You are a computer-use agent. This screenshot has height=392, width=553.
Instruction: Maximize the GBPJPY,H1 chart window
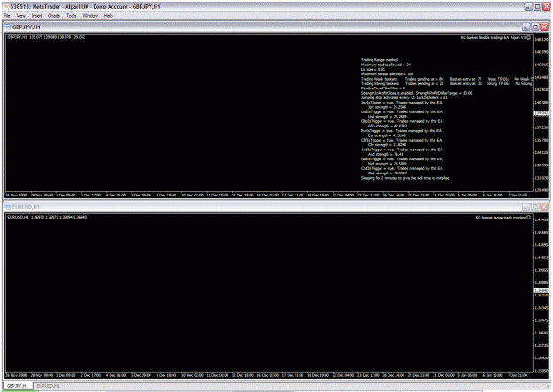pyautogui.click(x=535, y=27)
